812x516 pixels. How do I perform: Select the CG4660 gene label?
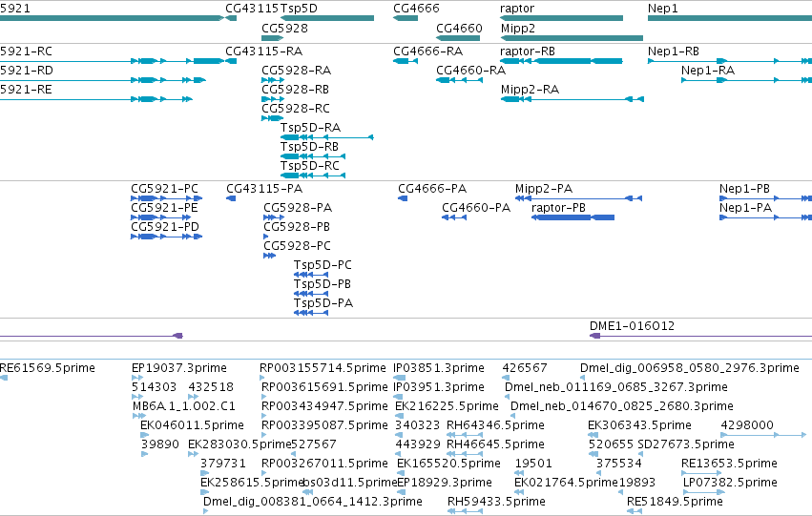(x=459, y=28)
